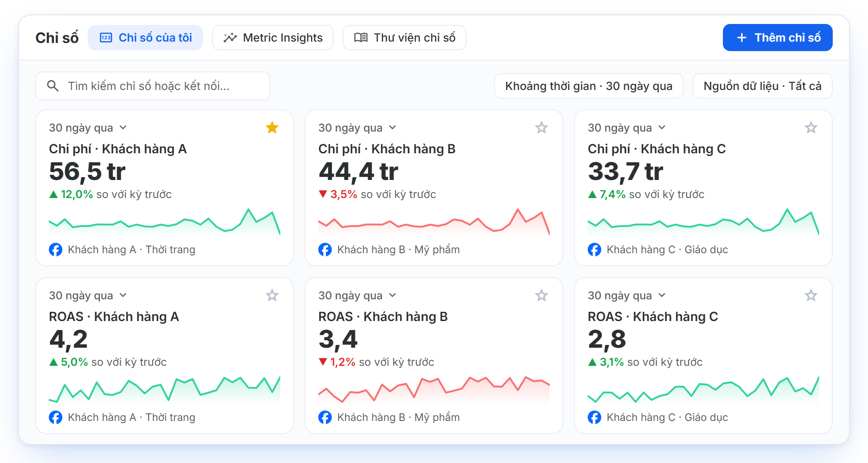
Task: Switch to Chỉ số của tôi tab
Action: [x=145, y=38]
